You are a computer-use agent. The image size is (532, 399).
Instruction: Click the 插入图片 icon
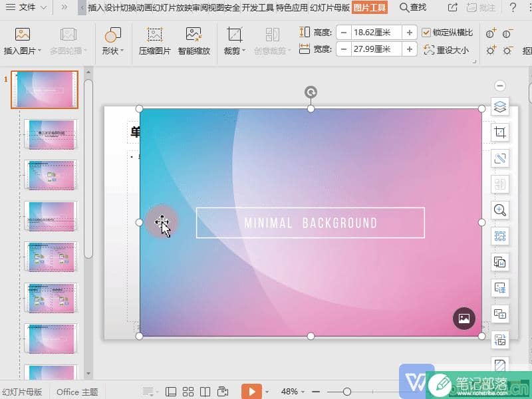23,35
